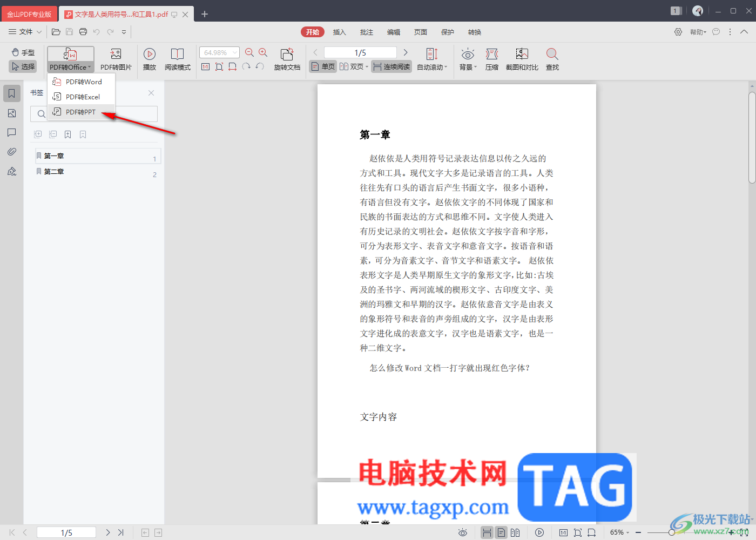This screenshot has width=756, height=540.
Task: Open the 64.98% zoom level combo box
Action: (219, 52)
